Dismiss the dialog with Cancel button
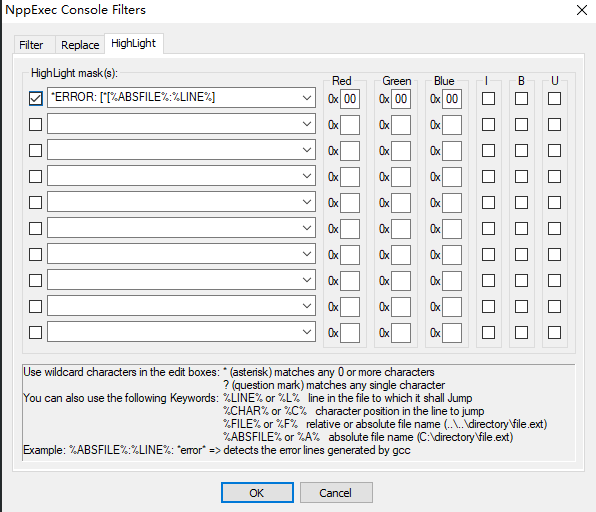This screenshot has height=512, width=596. click(336, 493)
